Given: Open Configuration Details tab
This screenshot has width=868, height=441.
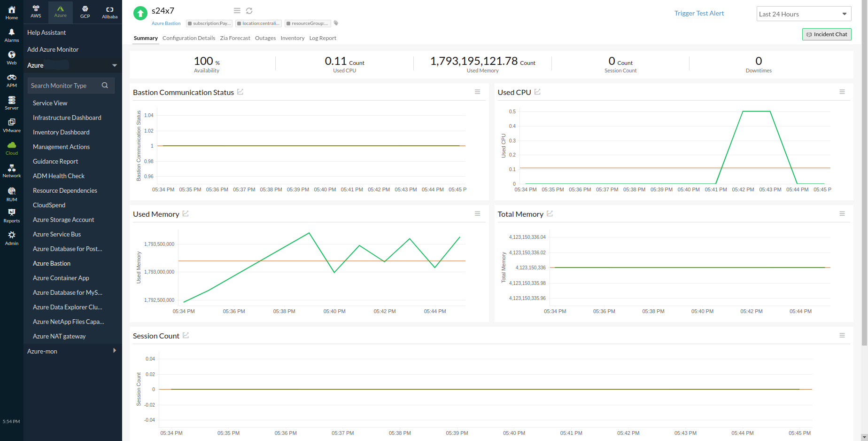Looking at the screenshot, I should (x=189, y=38).
